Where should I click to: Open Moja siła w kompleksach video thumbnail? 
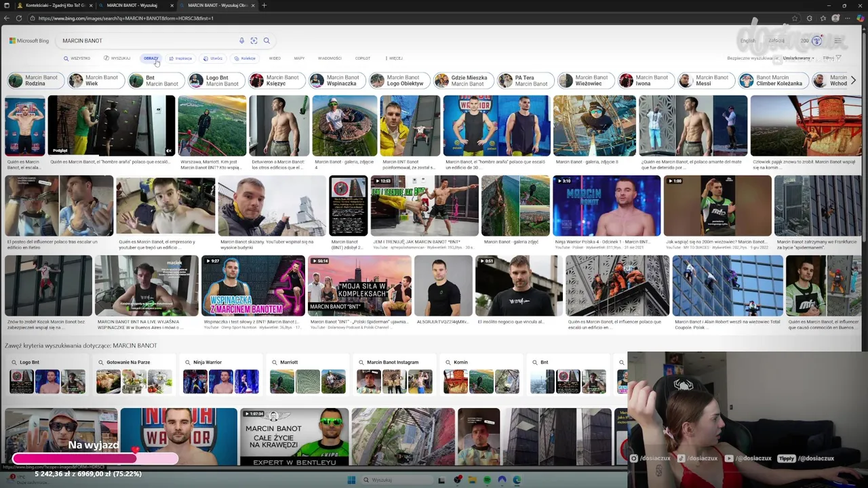point(359,286)
